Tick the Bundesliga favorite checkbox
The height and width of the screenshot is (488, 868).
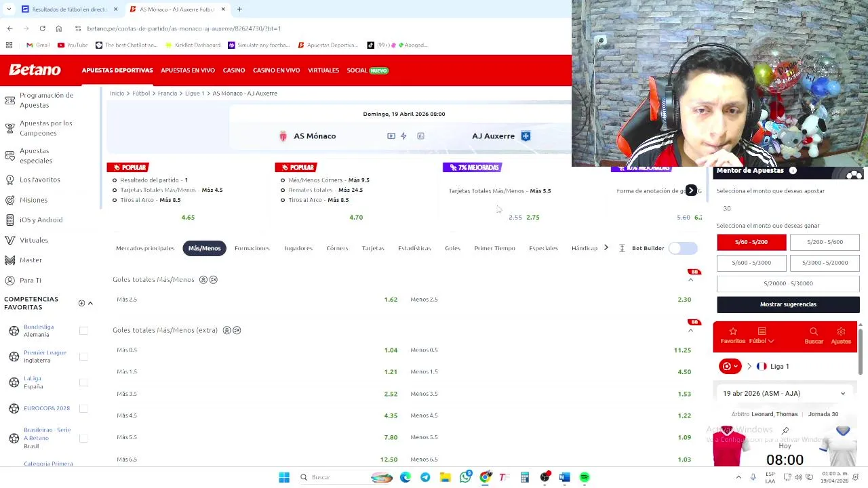click(x=83, y=331)
